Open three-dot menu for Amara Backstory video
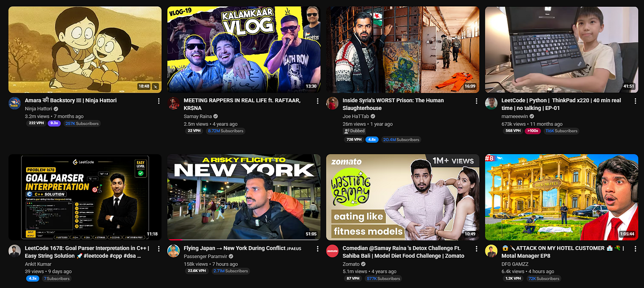 tap(159, 101)
